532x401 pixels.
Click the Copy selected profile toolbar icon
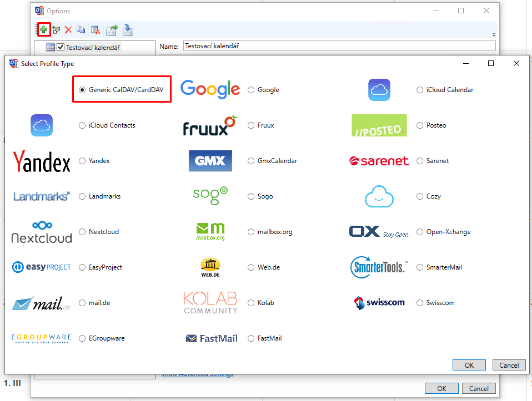pos(81,30)
